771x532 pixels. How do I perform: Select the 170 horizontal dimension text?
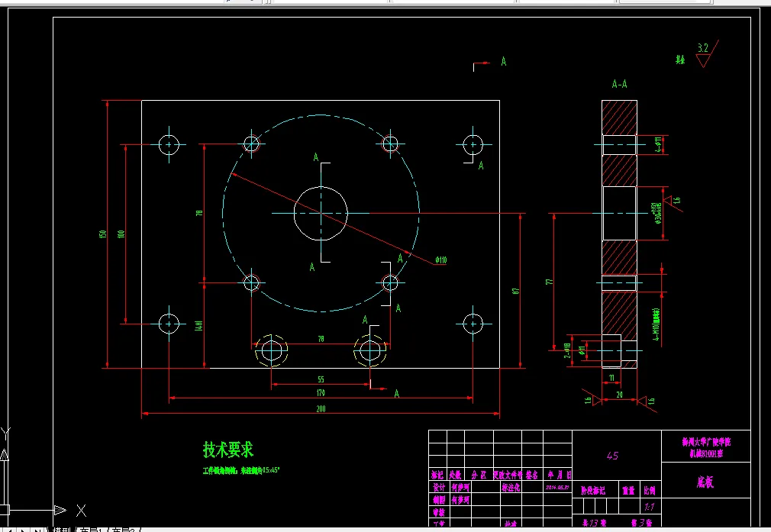click(321, 393)
